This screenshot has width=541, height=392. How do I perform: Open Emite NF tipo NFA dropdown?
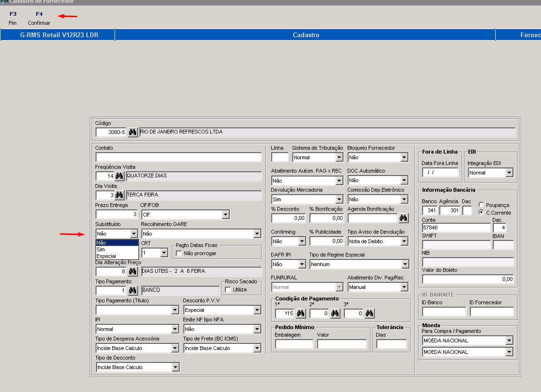(257, 330)
